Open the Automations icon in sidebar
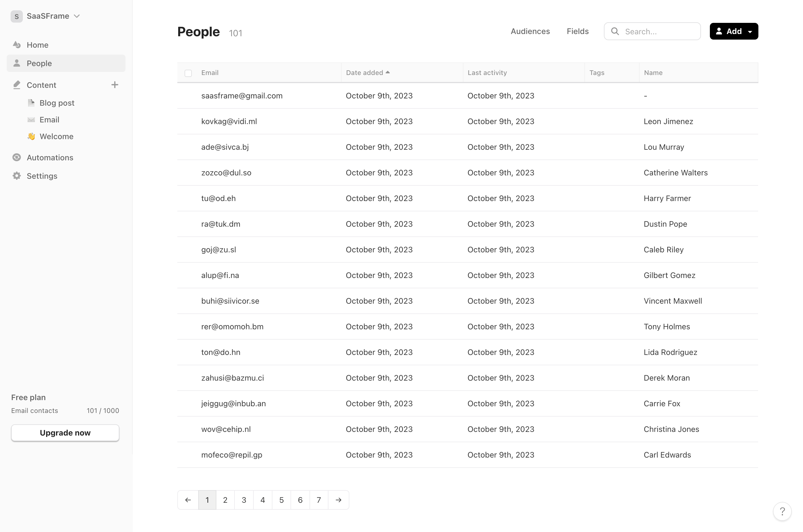 (17, 158)
